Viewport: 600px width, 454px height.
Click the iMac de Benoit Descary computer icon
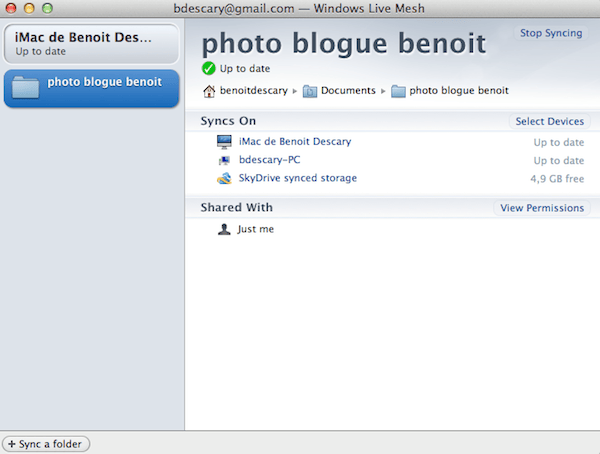pos(224,142)
